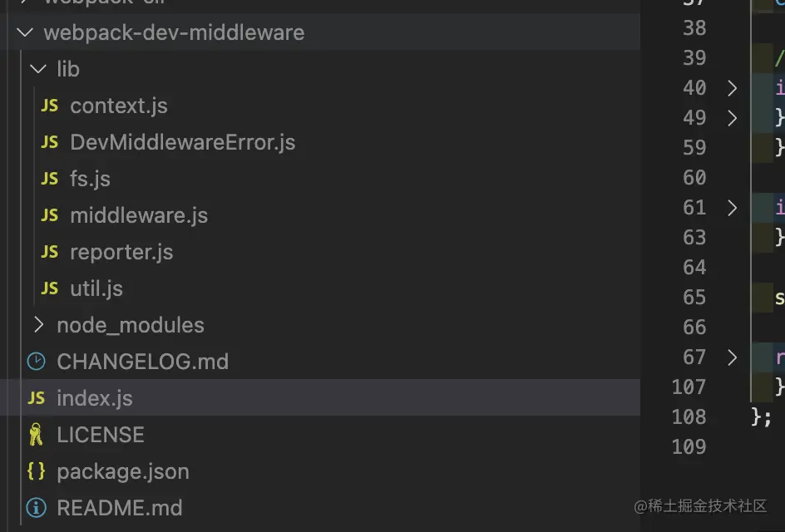Click line number 108 in gutter
785x532 pixels.
pyautogui.click(x=689, y=417)
